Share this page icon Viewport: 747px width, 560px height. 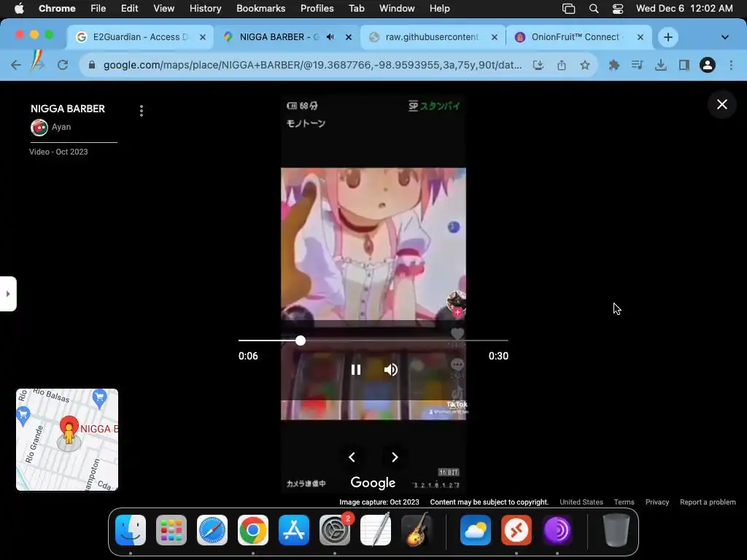point(561,65)
